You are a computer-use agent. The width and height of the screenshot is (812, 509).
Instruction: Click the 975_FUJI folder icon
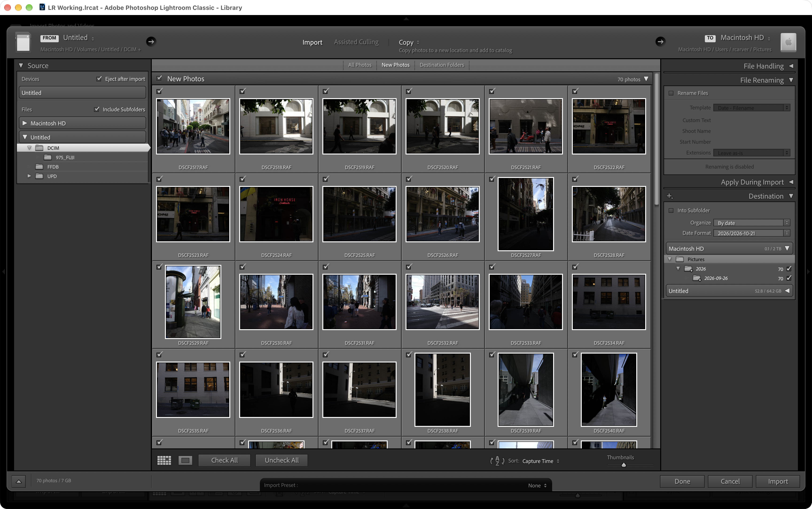(48, 157)
